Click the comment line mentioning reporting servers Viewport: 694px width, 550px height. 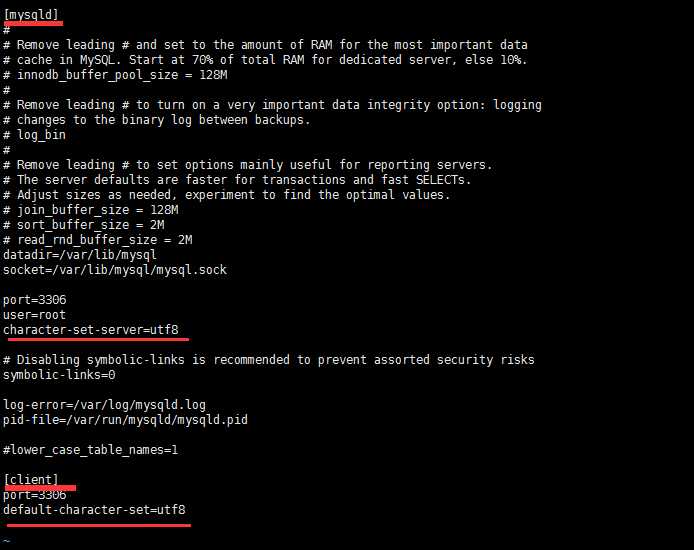(248, 165)
